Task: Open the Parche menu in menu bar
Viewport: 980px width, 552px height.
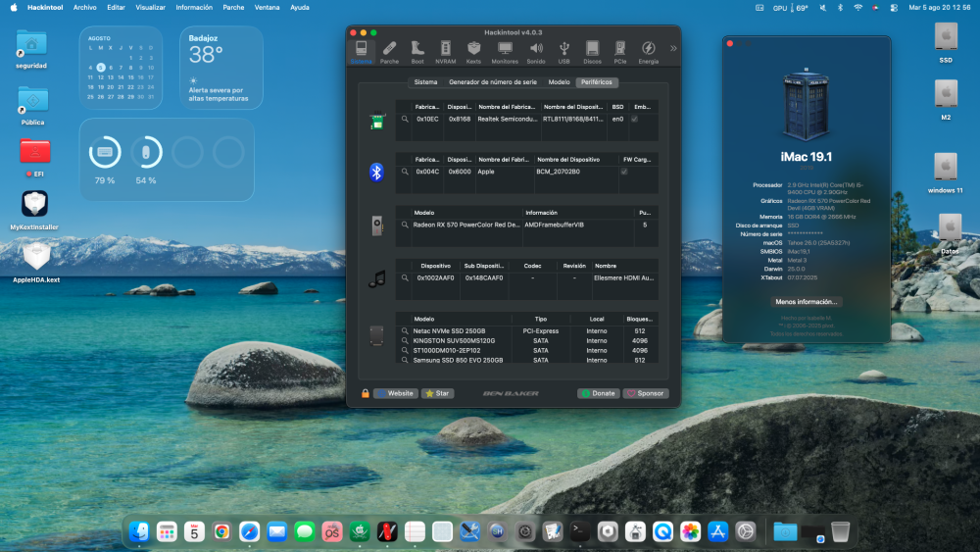Action: [x=233, y=8]
